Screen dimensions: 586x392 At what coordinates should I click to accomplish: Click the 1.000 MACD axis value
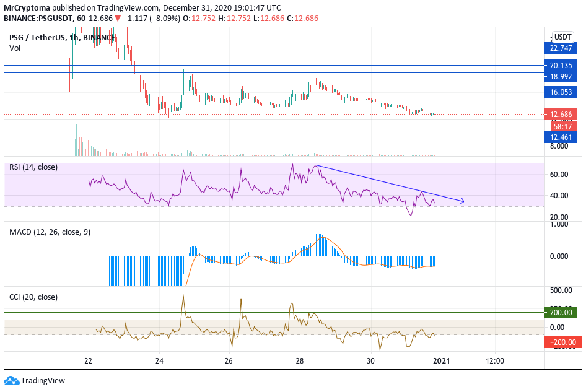coord(559,224)
